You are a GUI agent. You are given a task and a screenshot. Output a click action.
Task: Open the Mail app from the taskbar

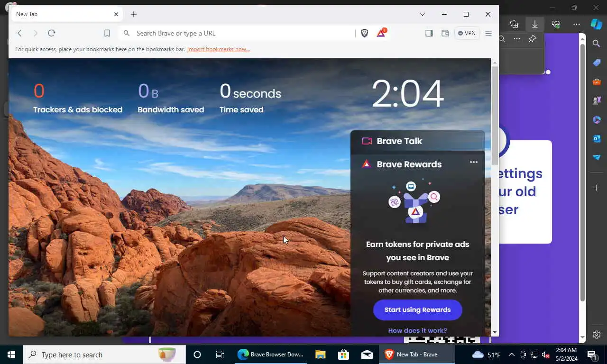tap(367, 355)
